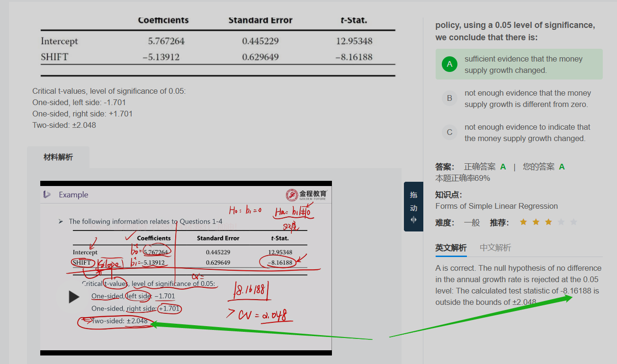
Task: Toggle the panel resize arrows icon
Action: click(x=413, y=220)
